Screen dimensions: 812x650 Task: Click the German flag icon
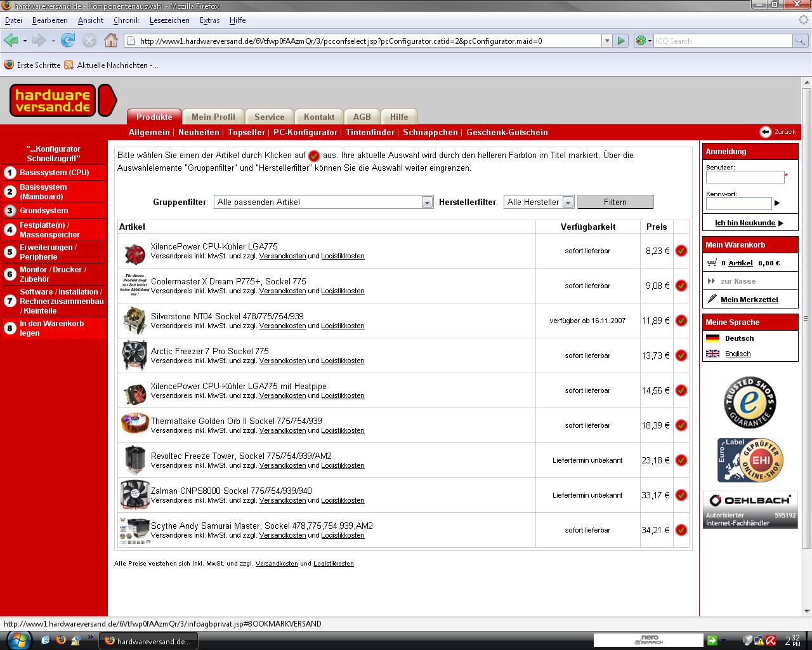712,338
